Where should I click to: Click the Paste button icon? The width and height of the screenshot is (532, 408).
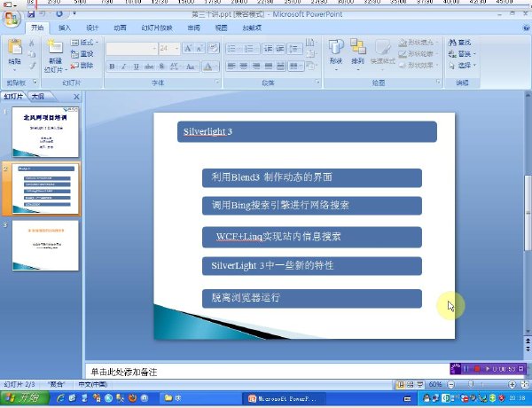(14, 47)
